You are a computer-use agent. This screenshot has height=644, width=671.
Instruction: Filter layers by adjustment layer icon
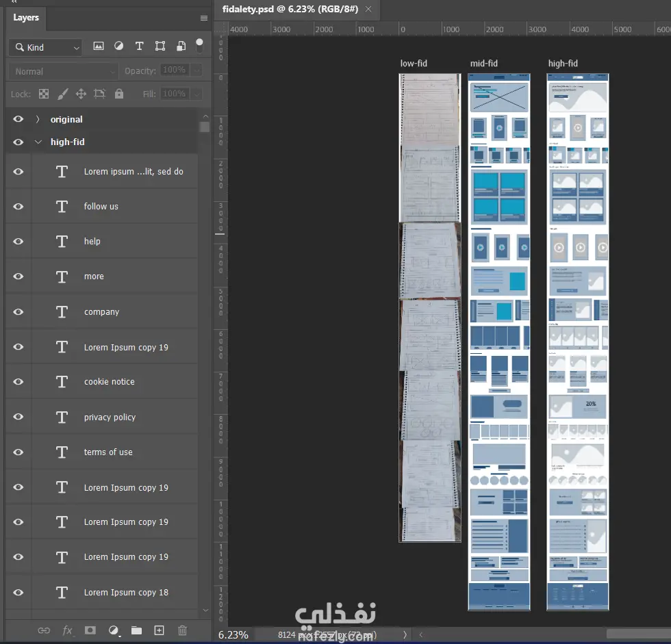tap(118, 46)
